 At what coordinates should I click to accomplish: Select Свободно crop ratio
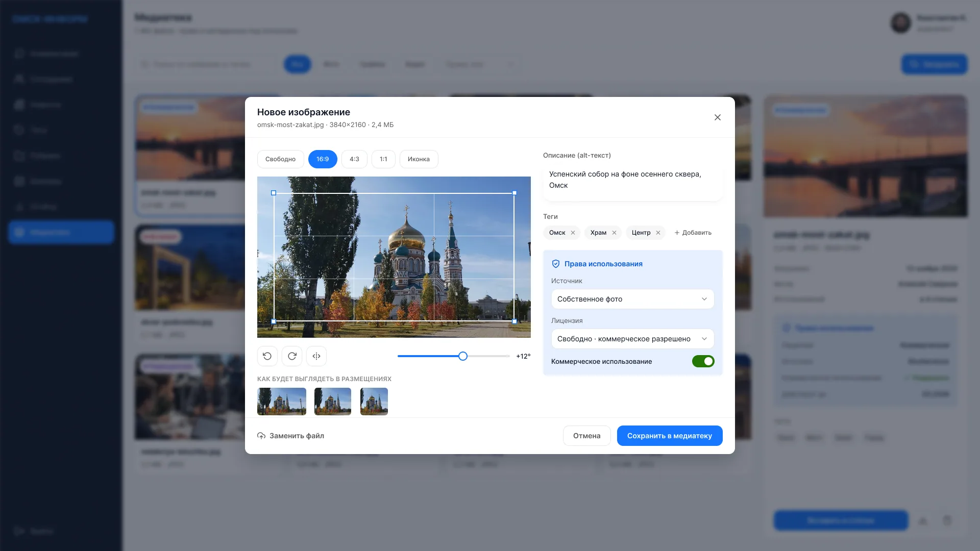pos(280,159)
